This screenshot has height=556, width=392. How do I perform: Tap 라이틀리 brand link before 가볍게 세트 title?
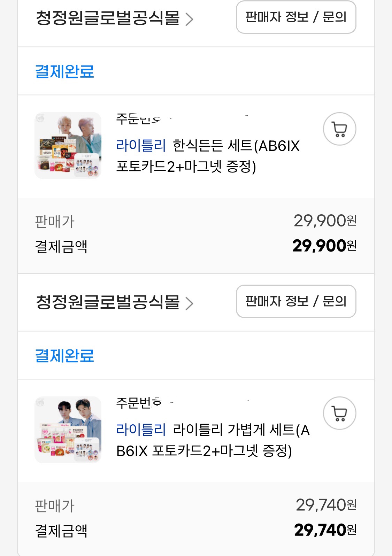[141, 430]
